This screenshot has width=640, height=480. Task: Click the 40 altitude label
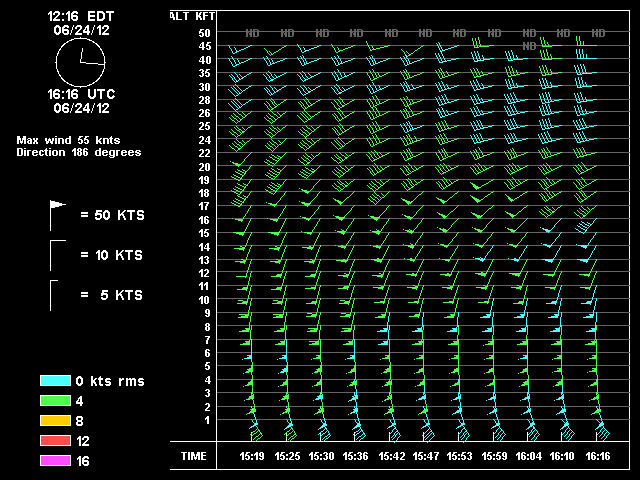[x=204, y=60]
